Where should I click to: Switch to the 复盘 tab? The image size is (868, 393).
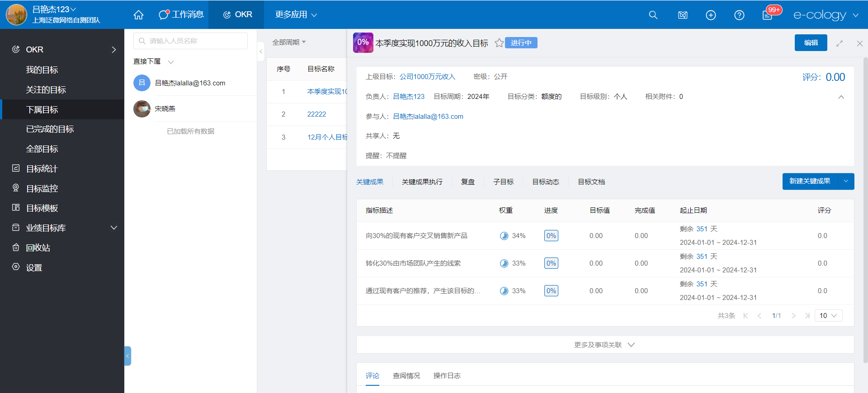468,182
